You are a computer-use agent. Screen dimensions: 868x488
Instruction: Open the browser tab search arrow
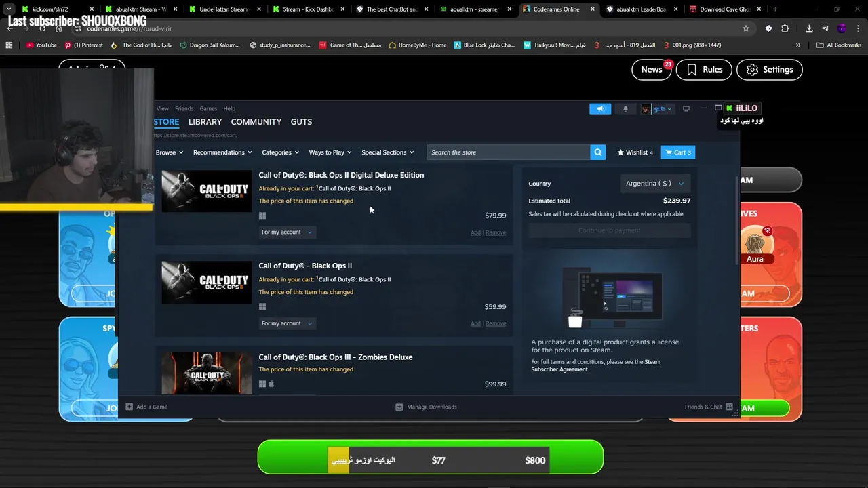[x=9, y=9]
